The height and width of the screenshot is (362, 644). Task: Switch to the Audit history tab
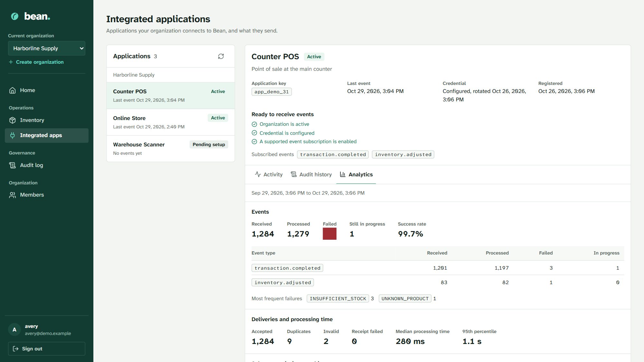(311, 174)
